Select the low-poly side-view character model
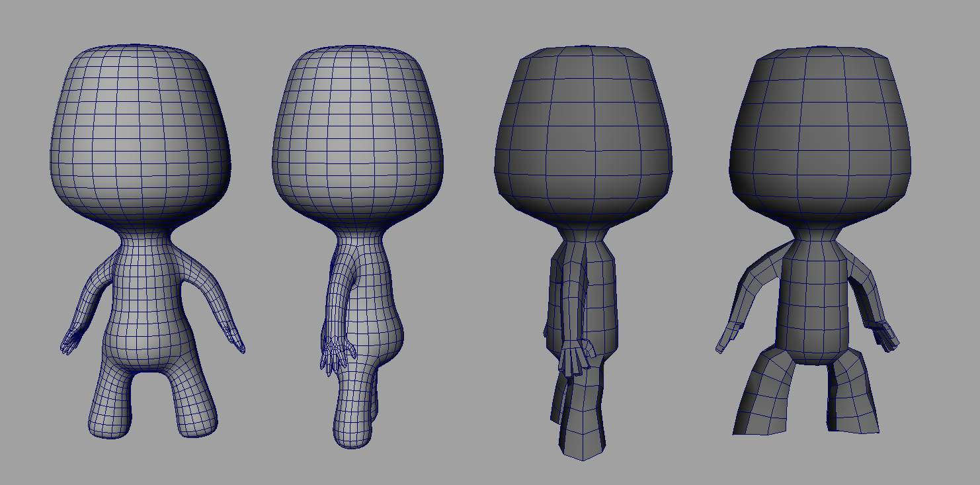The width and height of the screenshot is (980, 485). click(x=584, y=253)
